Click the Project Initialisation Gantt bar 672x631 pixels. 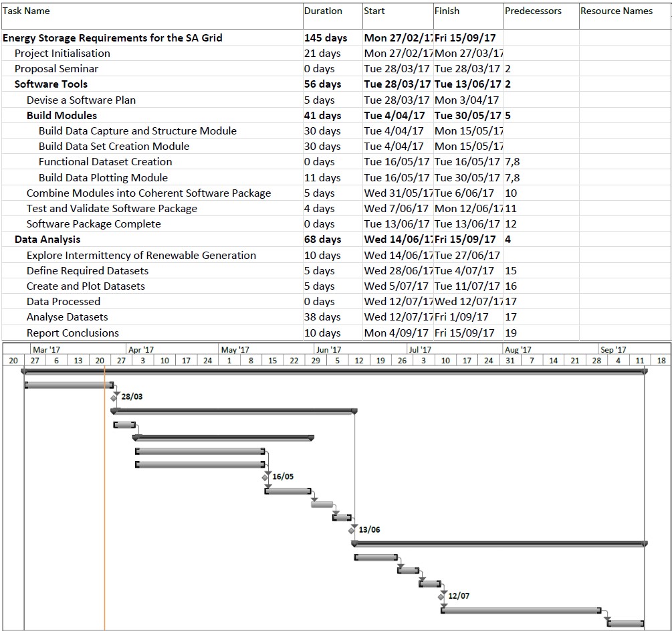[x=69, y=385]
